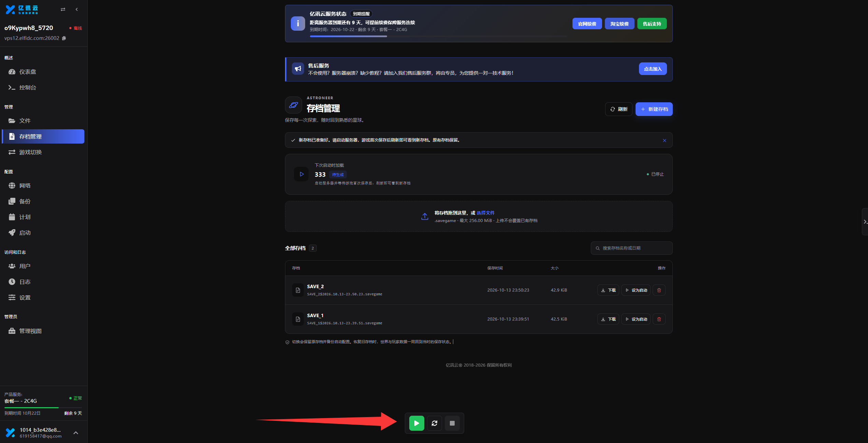The width and height of the screenshot is (868, 443).
Task: Set SAVE_1 as startup save
Action: coord(636,319)
